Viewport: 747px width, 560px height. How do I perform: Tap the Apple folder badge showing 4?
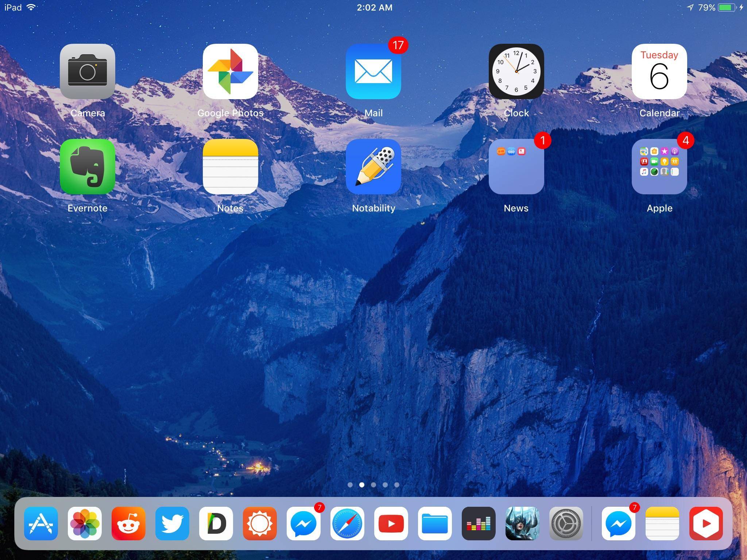(x=686, y=140)
